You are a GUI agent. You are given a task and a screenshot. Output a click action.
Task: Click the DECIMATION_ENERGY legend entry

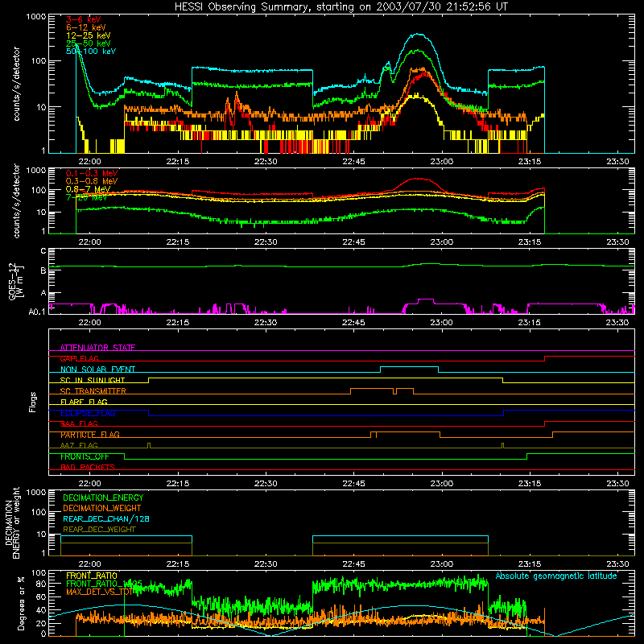(103, 497)
